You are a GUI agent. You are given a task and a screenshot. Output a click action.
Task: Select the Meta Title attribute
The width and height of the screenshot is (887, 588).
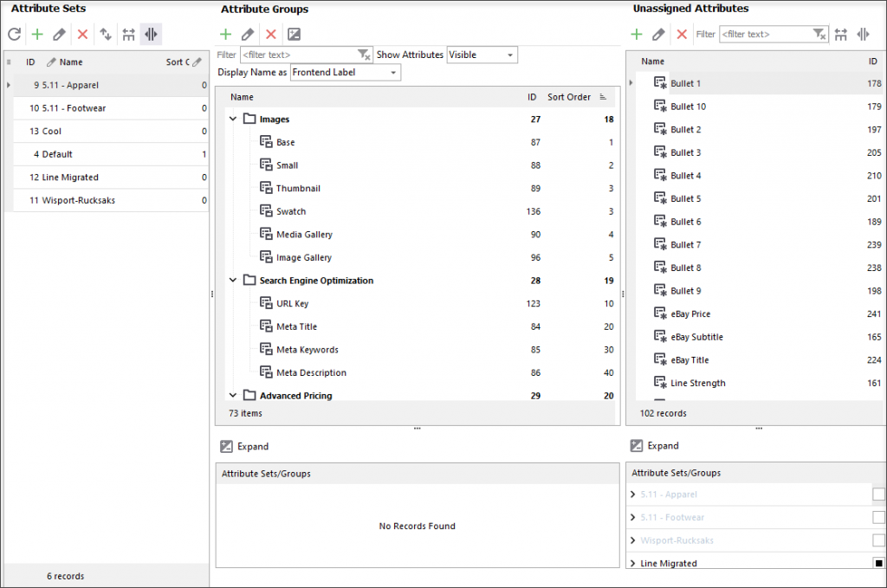point(296,326)
